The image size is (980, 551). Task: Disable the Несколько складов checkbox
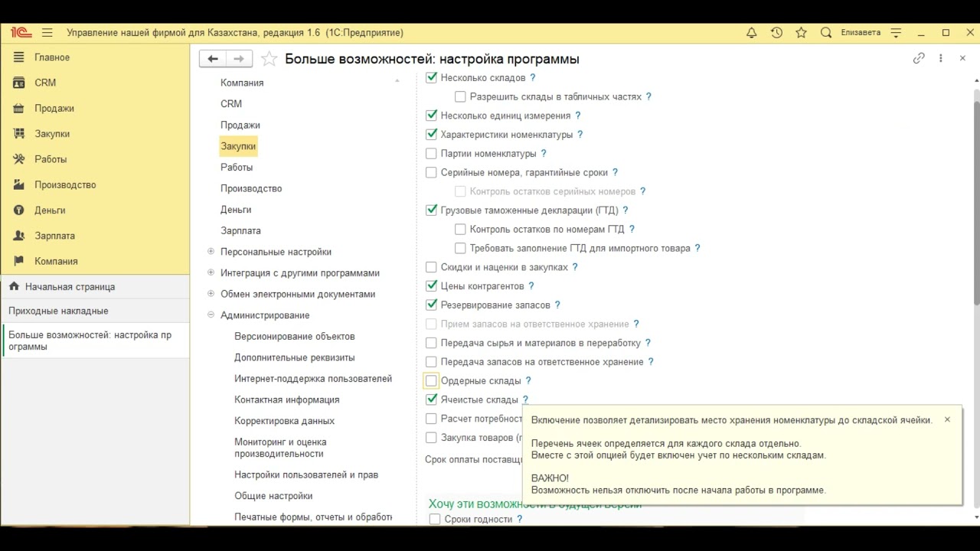(431, 77)
